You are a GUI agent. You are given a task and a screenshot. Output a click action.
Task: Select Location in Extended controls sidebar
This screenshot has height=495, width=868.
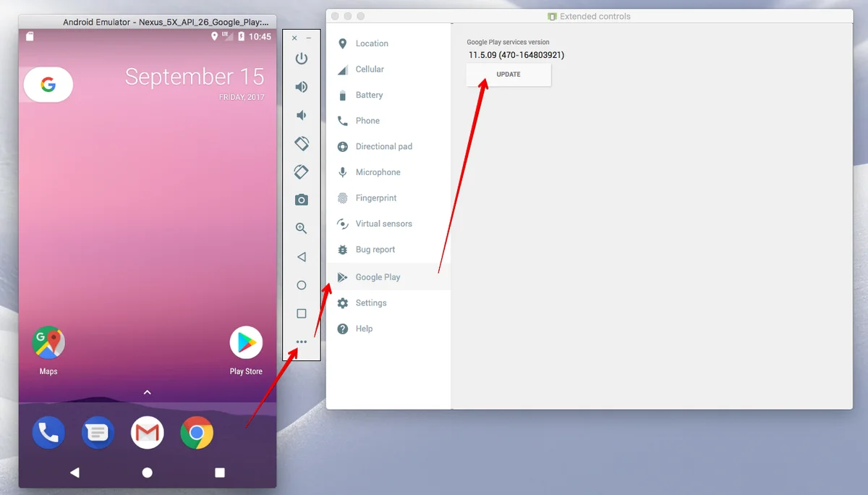point(388,43)
